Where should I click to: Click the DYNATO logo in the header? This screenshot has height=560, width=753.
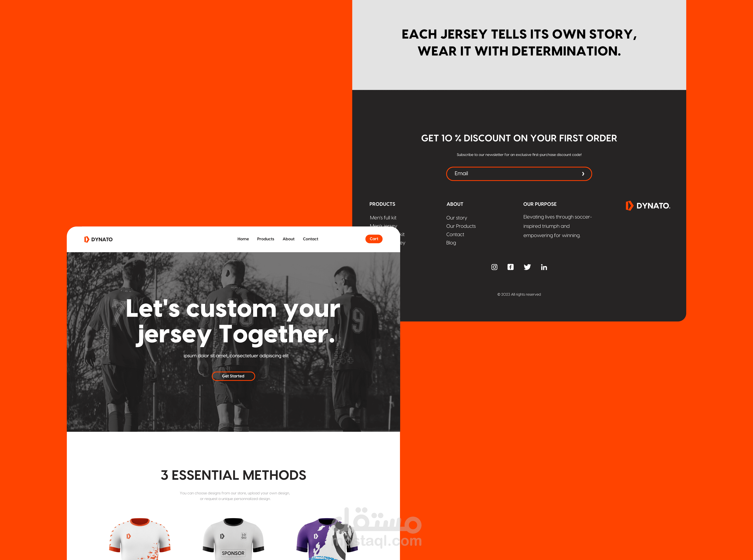[x=98, y=239]
